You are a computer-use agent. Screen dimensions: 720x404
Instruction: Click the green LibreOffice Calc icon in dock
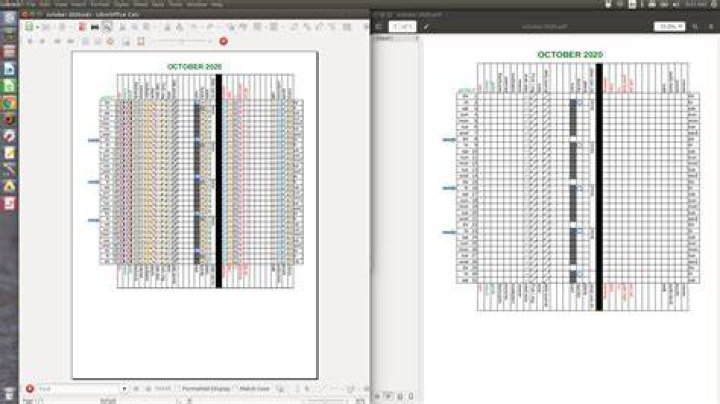pos(9,86)
